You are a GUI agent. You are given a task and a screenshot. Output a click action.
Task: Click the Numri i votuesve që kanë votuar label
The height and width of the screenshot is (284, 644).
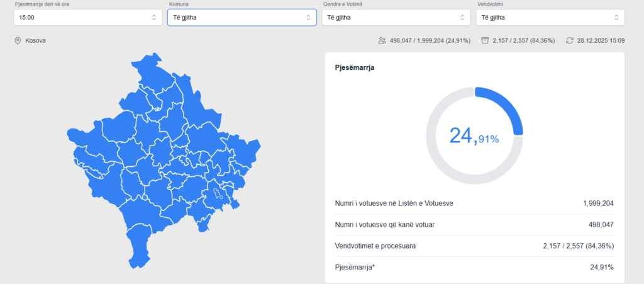385,224
